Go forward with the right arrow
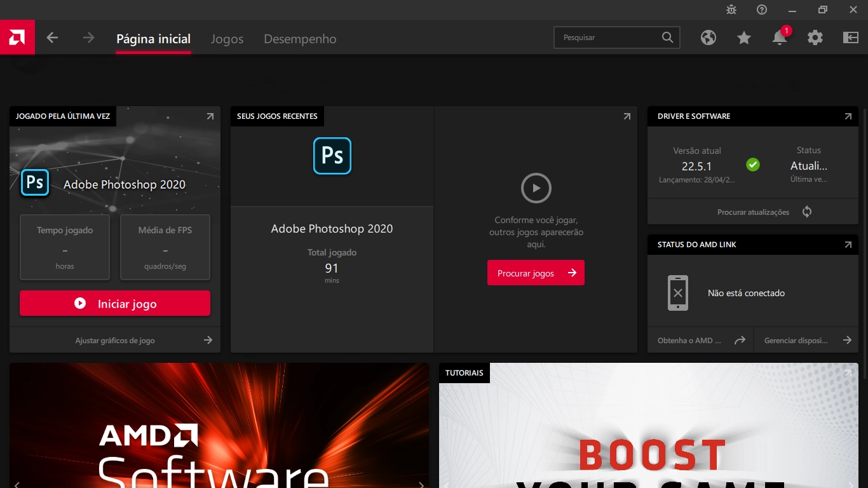Image resolution: width=868 pixels, height=488 pixels. click(88, 38)
